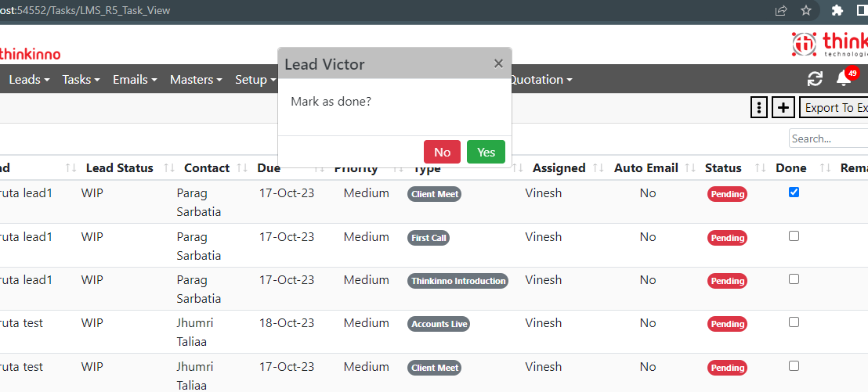Expand the Leads dropdown menu

pos(29,80)
